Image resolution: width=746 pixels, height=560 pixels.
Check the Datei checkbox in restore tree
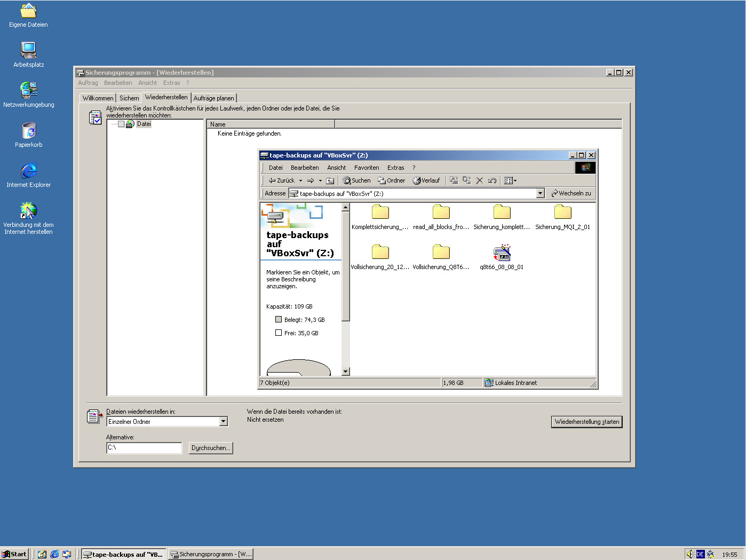click(x=121, y=124)
